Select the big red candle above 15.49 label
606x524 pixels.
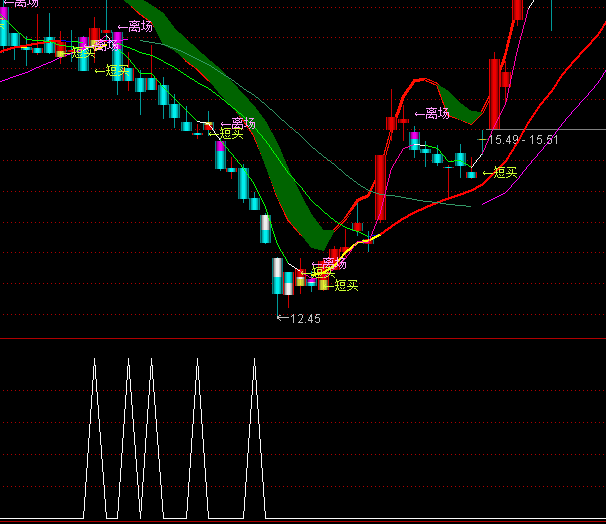click(494, 88)
